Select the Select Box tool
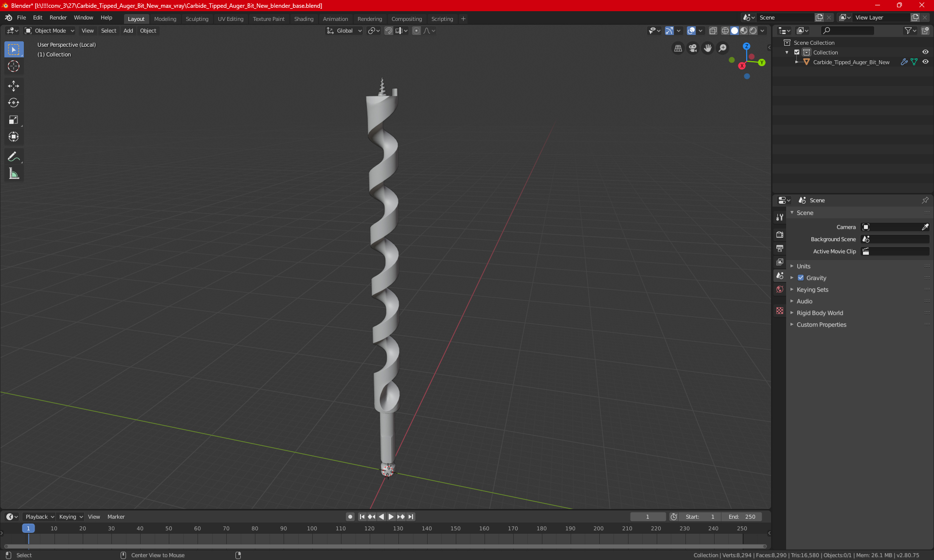934x560 pixels. pyautogui.click(x=14, y=49)
